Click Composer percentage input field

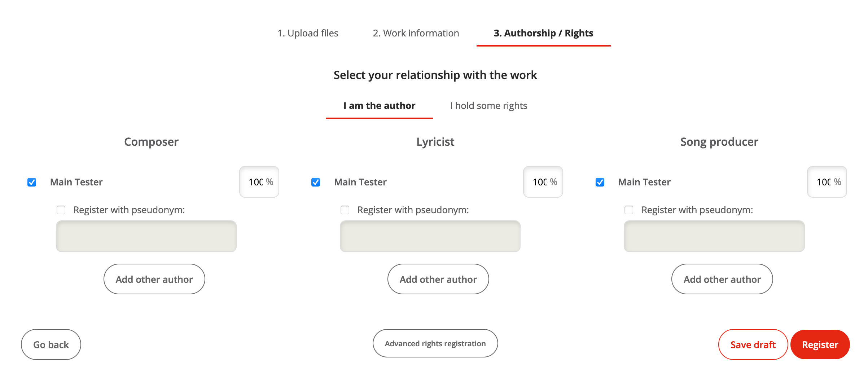256,182
